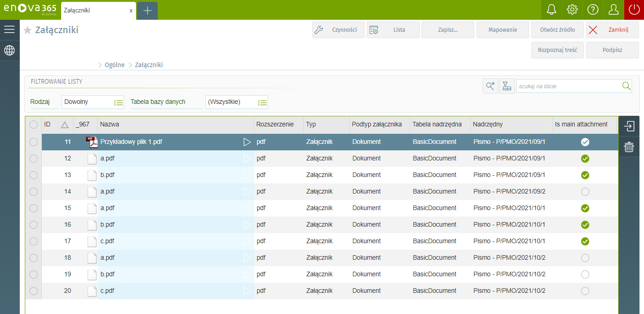The width and height of the screenshot is (644, 314).
Task: Select the row checkbox for ID 12
Action: 34,159
